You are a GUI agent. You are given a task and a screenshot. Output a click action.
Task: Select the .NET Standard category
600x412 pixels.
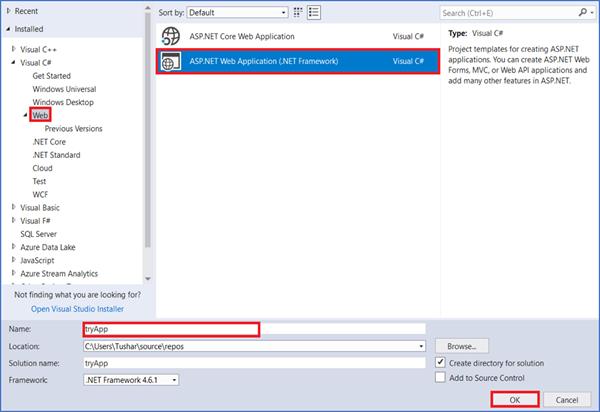point(56,155)
